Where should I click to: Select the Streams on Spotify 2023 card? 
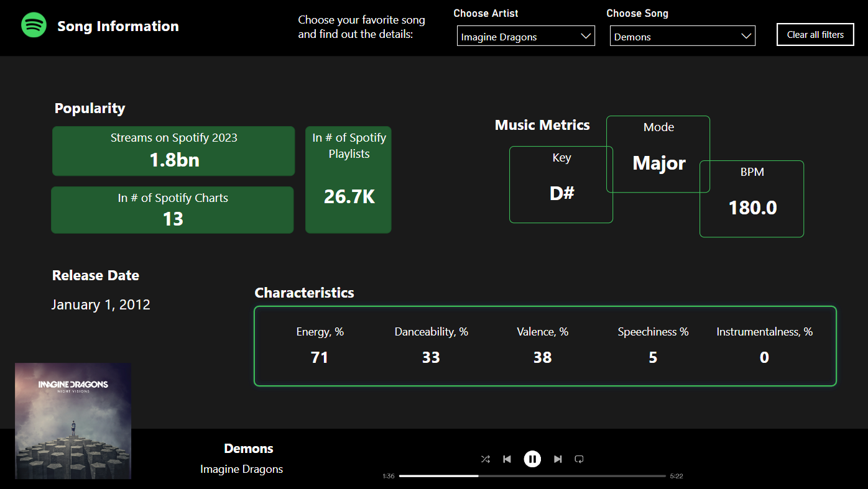(x=173, y=151)
